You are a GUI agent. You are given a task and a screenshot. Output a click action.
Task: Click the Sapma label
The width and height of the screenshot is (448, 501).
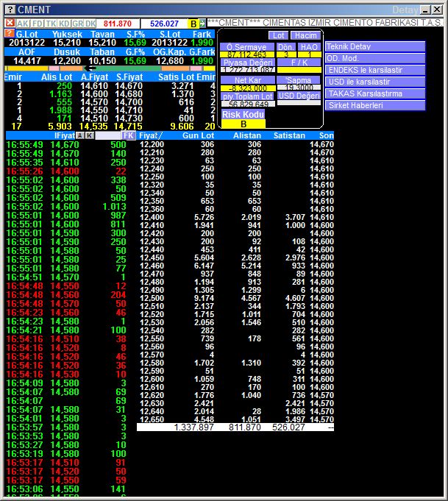299,80
